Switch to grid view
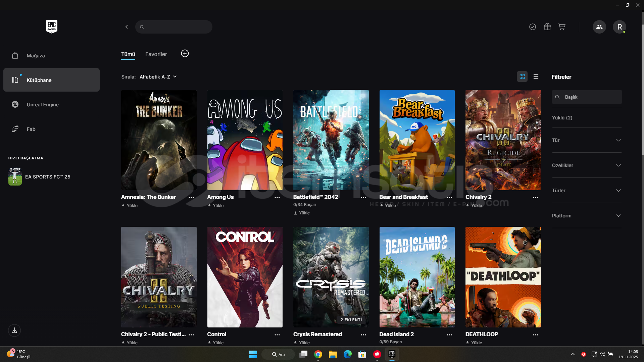The height and width of the screenshot is (362, 644). [x=522, y=77]
